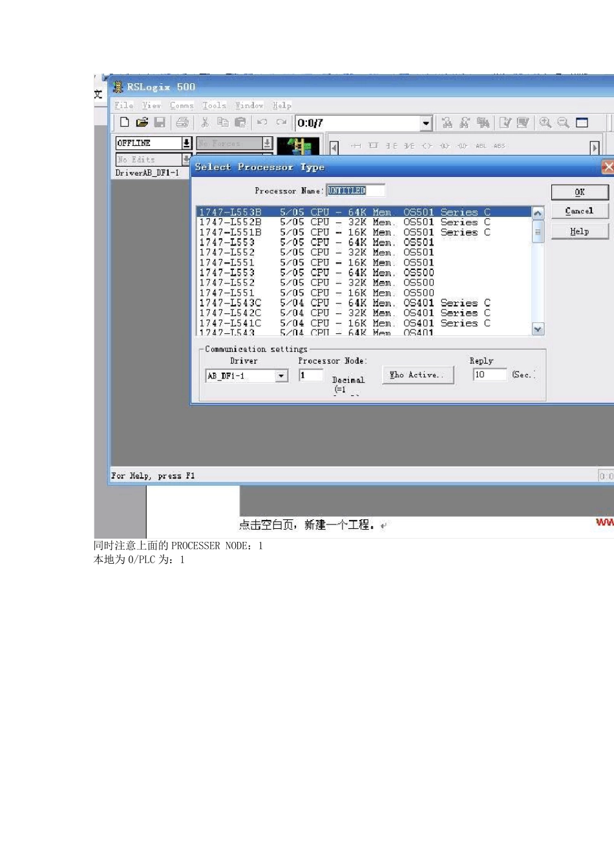Click the Copy icon
Viewport: 614px width, 868px height.
coord(223,122)
